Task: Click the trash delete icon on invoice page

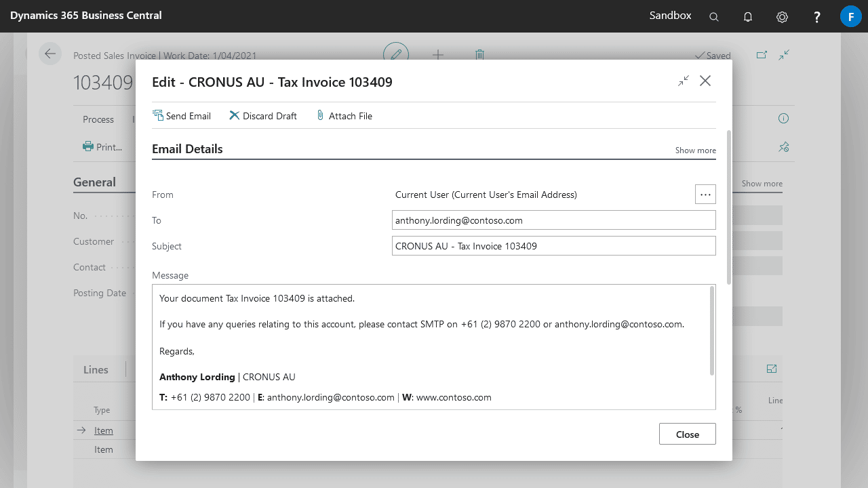Action: click(479, 54)
